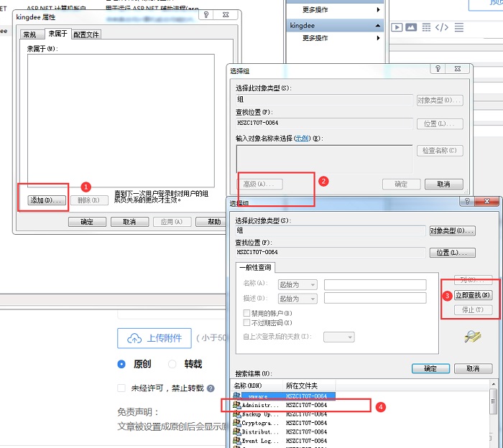503x448 pixels.
Task: Insert a table using the grid icon
Action: [427, 27]
